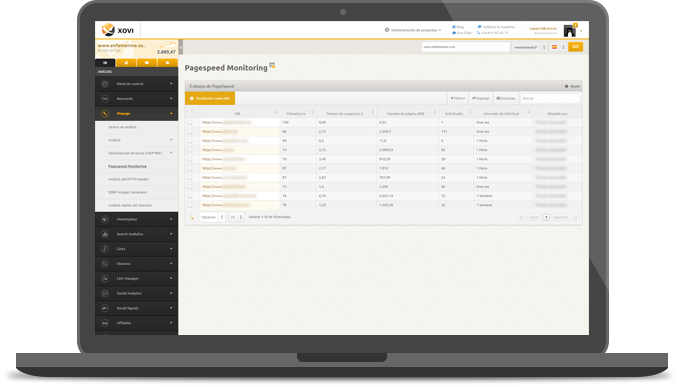The width and height of the screenshot is (678, 387).
Task: Click the Social Signals sidebar icon
Action: click(x=105, y=308)
